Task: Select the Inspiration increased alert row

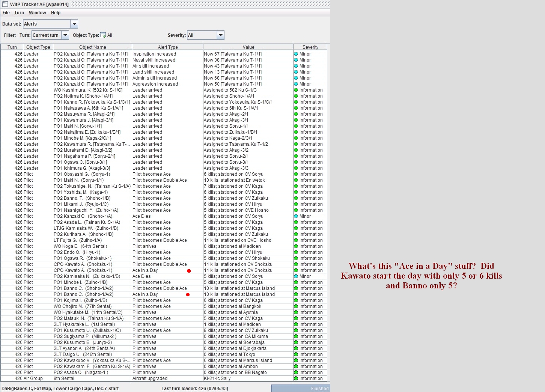Action: (x=164, y=54)
